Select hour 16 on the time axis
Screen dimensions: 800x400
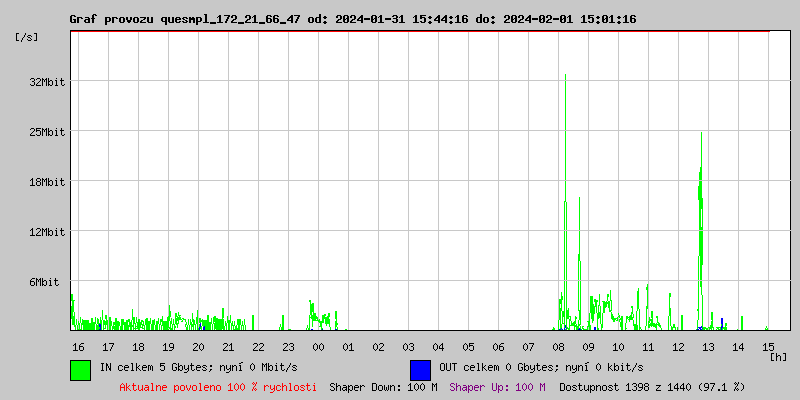click(78, 347)
